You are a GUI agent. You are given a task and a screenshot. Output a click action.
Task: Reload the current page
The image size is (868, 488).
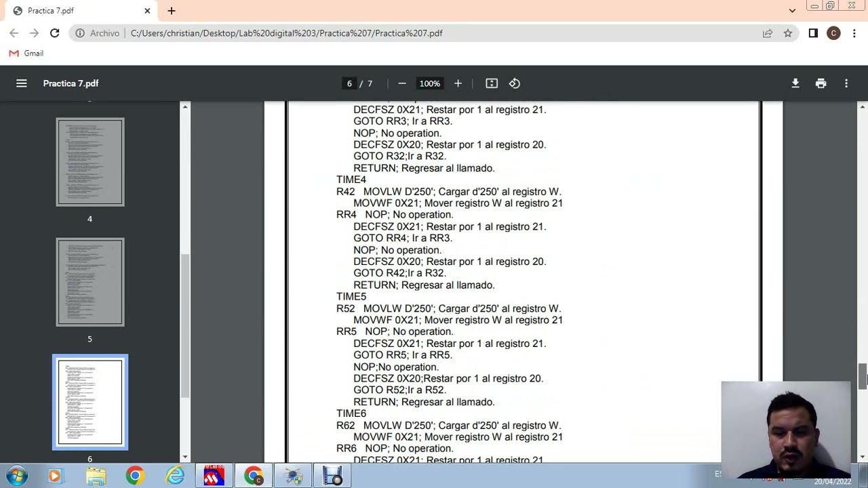[x=54, y=33]
